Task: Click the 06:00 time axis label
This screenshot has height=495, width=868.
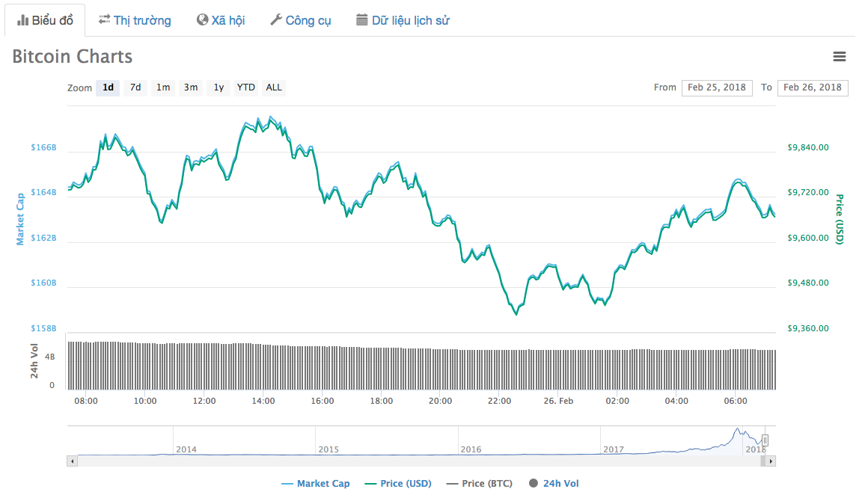Action: [736, 401]
